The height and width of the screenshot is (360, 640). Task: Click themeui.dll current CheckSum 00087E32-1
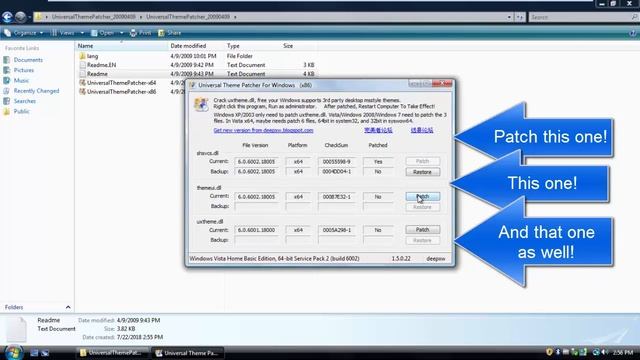click(x=337, y=197)
